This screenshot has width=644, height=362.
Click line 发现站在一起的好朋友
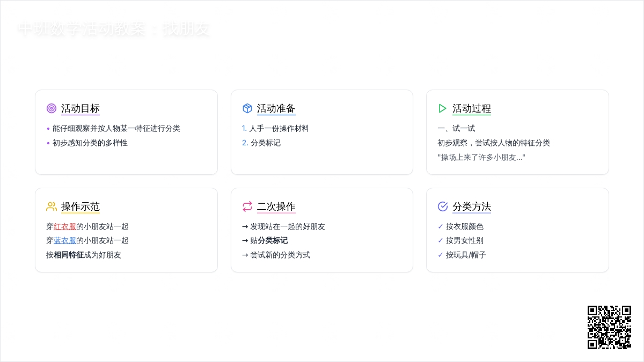[284, 226]
